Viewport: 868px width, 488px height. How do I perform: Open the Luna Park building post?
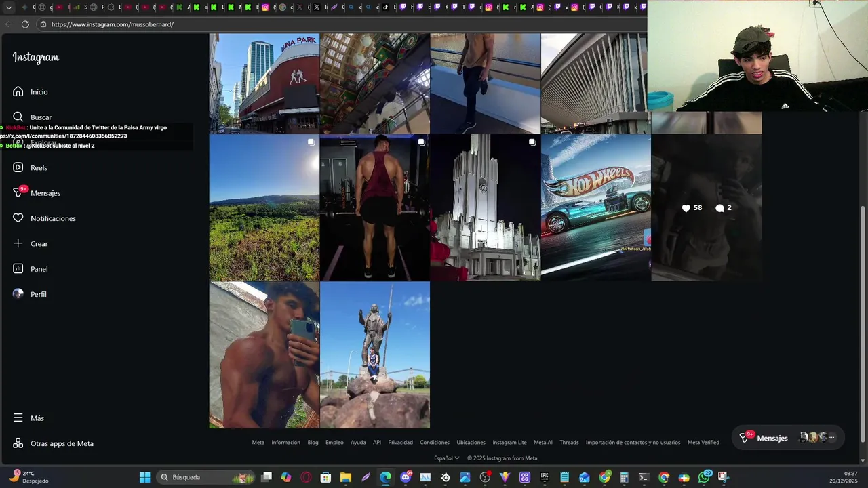click(264, 83)
